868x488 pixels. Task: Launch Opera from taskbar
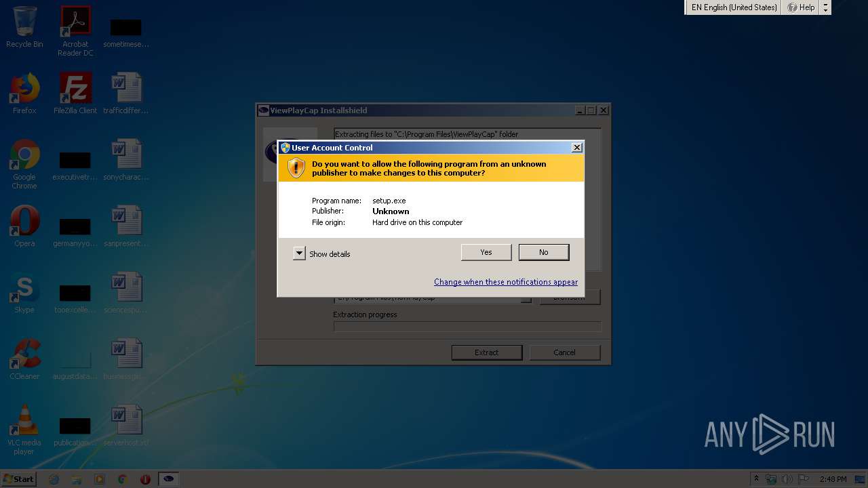pyautogui.click(x=145, y=479)
